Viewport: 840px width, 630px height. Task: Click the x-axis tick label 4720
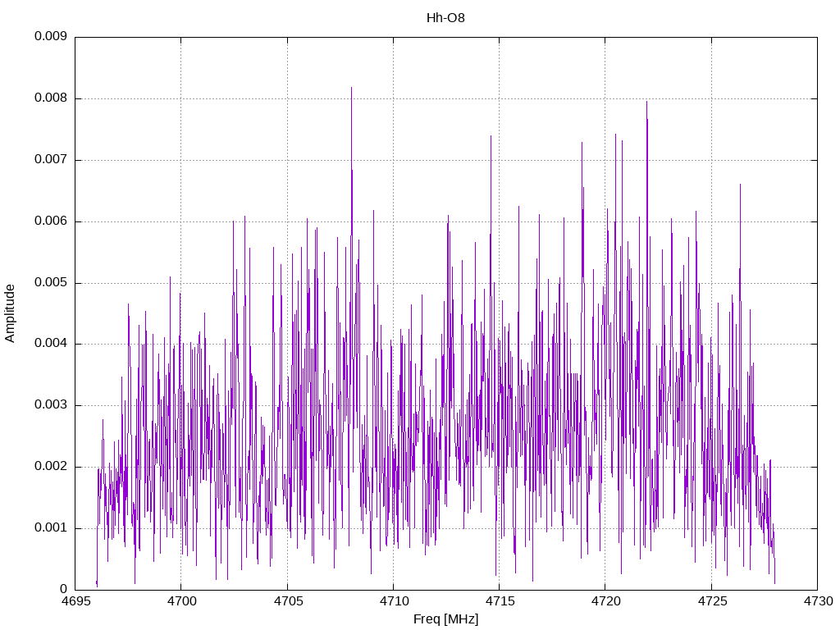coord(606,601)
